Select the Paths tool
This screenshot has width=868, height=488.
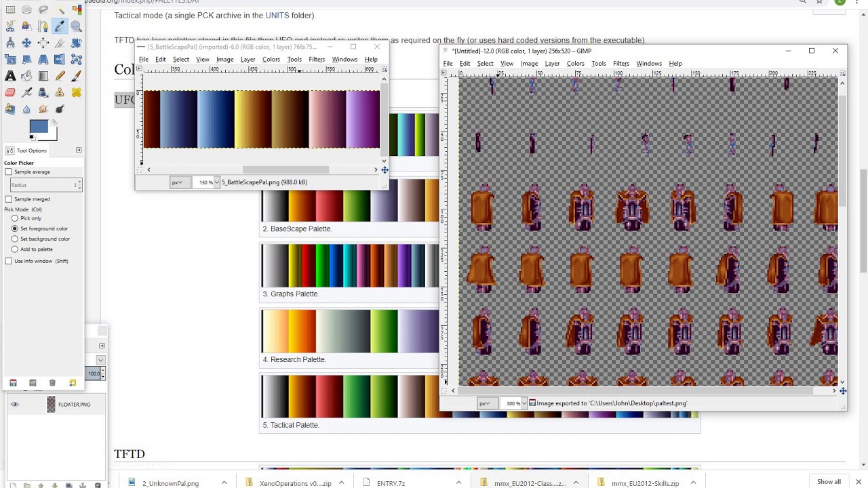pyautogui.click(x=43, y=26)
